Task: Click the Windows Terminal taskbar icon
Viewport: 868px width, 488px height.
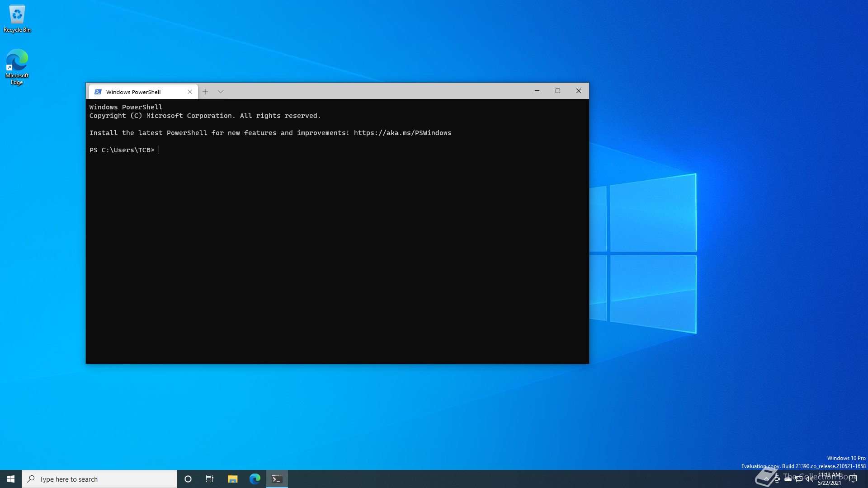Action: (x=277, y=479)
